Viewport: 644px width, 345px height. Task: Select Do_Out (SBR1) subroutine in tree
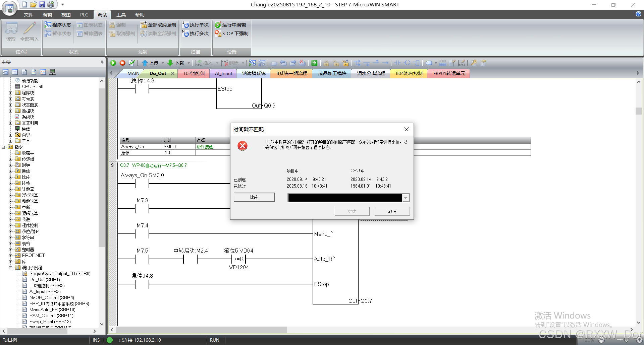45,279
